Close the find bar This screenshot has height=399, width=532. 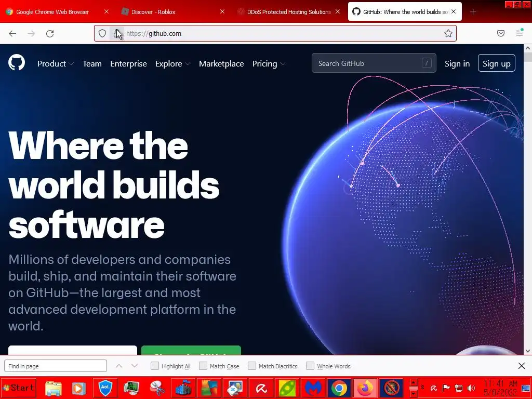522,366
